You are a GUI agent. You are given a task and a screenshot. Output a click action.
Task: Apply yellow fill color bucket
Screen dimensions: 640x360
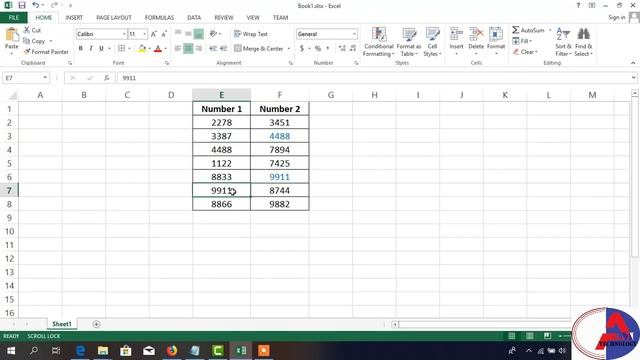[142, 48]
